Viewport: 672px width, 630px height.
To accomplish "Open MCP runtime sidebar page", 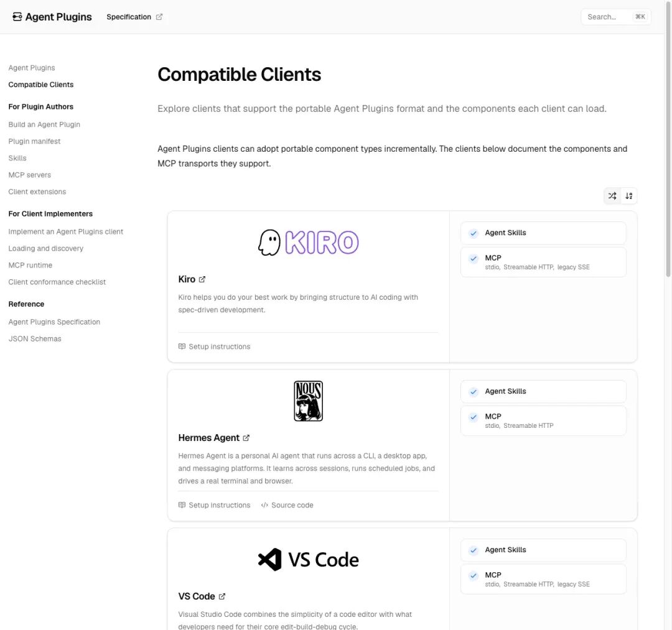I will (x=30, y=265).
